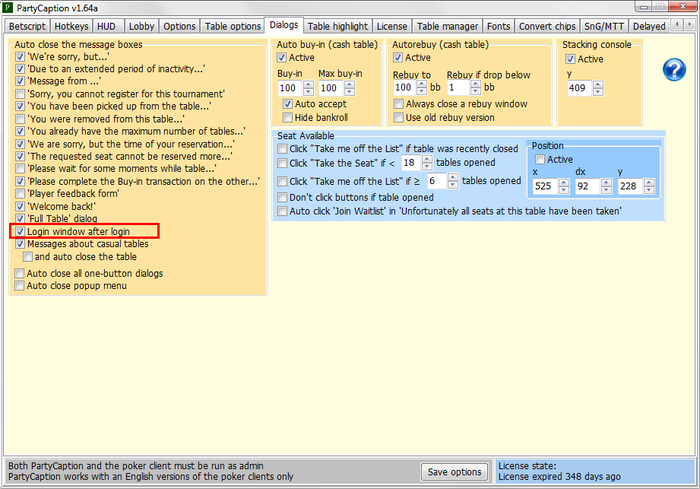
Task: Enable 'Use old rebuy version' checkbox
Action: [399, 117]
